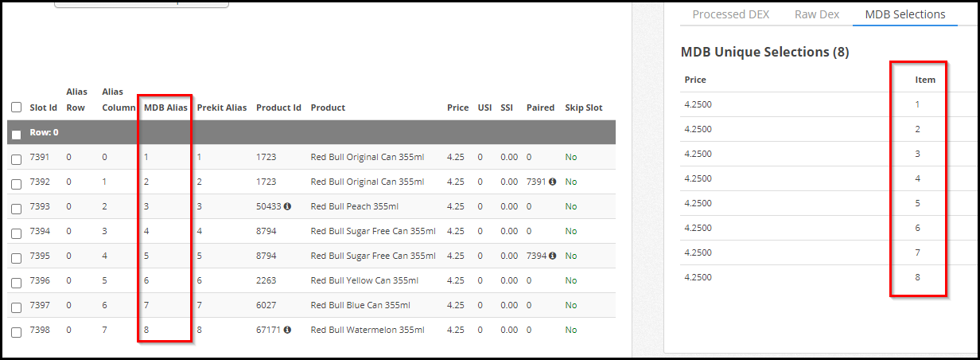Sort by the Product column header

pos(328,108)
